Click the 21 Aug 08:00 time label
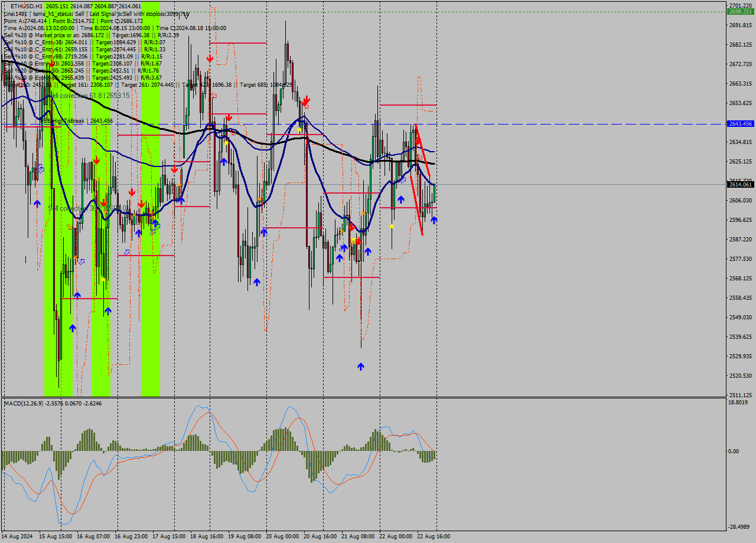756x543 pixels. [x=358, y=537]
